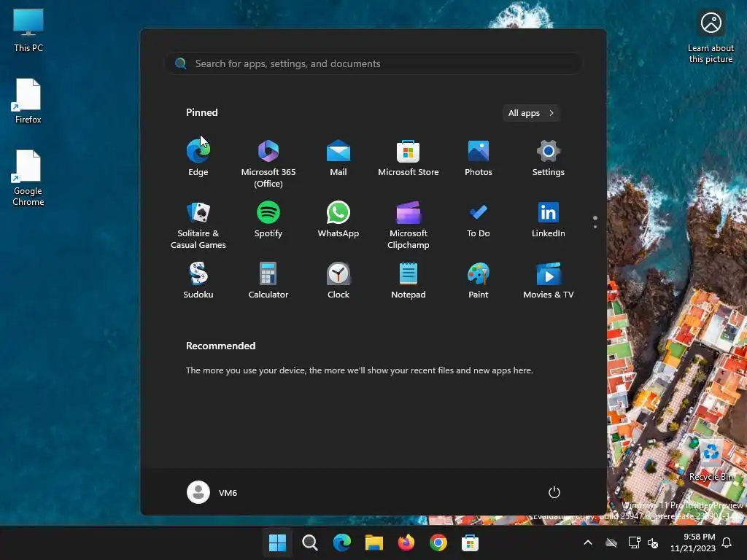Launch the Clock app

pyautogui.click(x=338, y=281)
